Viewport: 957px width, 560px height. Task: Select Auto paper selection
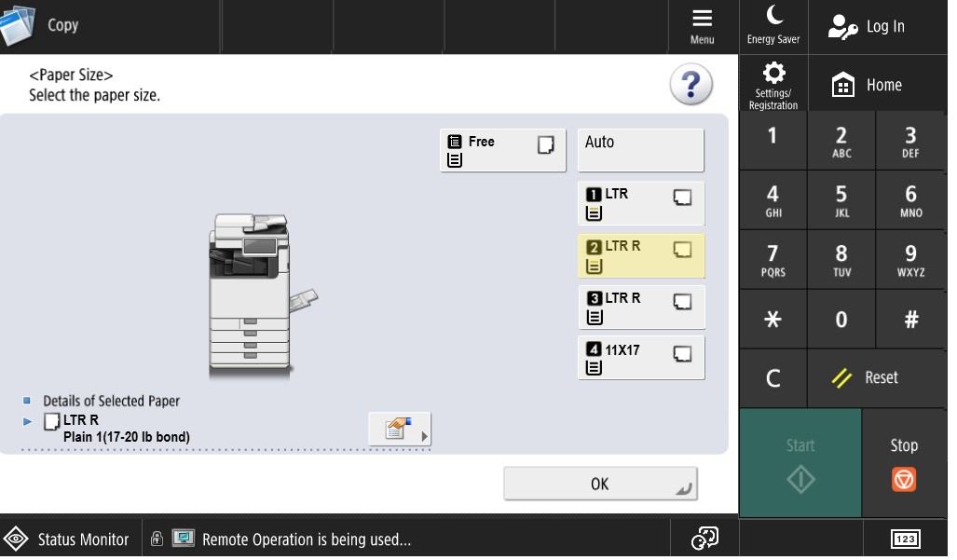pyautogui.click(x=641, y=150)
